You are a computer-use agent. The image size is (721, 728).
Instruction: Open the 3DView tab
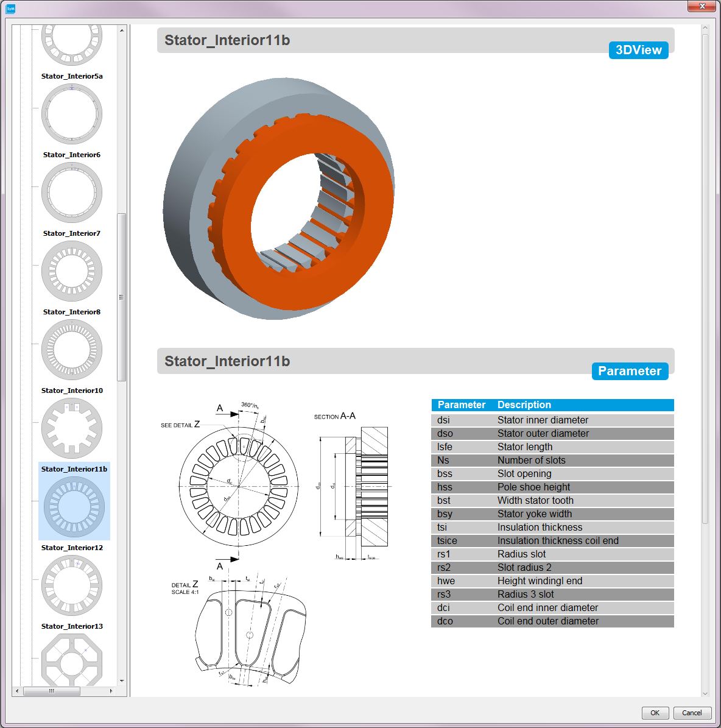[x=638, y=50]
